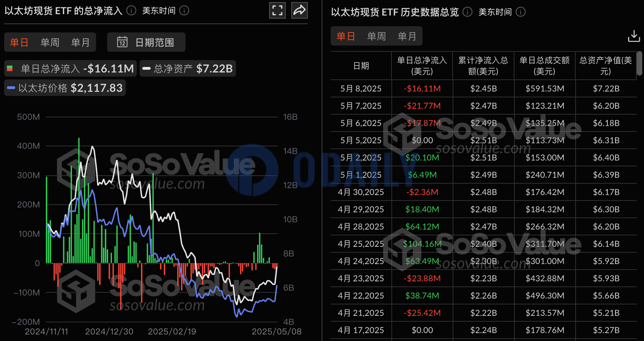Screen dimensions: 644x341
Task: Click the 4月 30,2025 date cell
Action: 361,192
